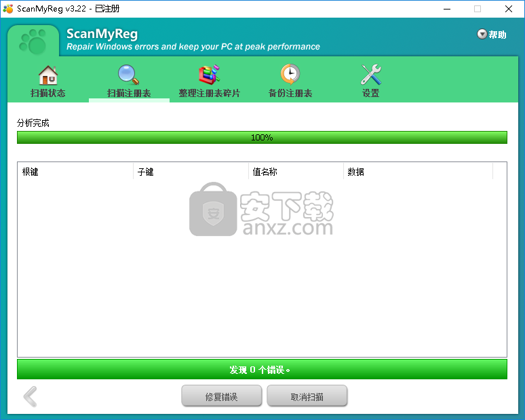Sort by the 数据 column header
Screen dimensions: 525x420
[419, 172]
